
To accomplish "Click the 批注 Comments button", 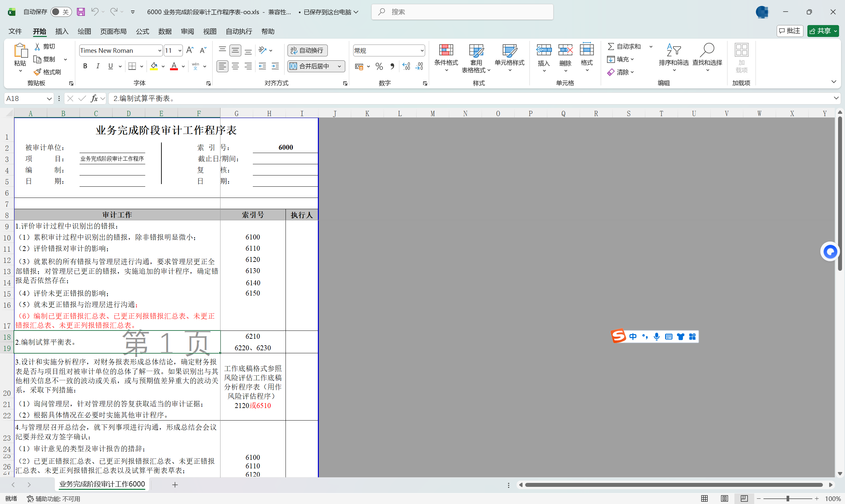I will (x=790, y=31).
